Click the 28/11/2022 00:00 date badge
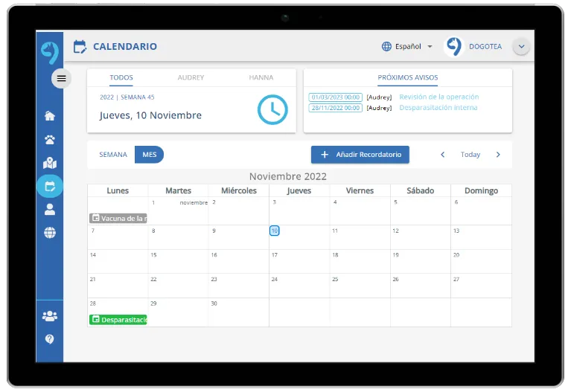 336,108
